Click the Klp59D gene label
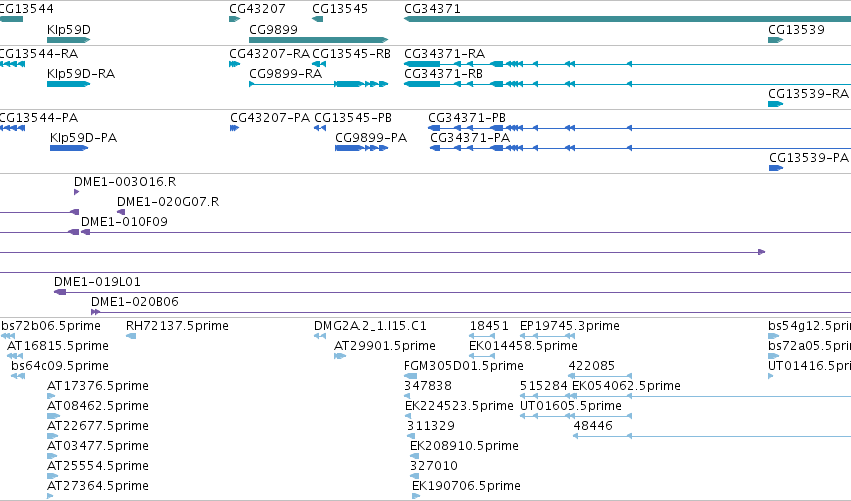The width and height of the screenshot is (851, 501). click(69, 30)
